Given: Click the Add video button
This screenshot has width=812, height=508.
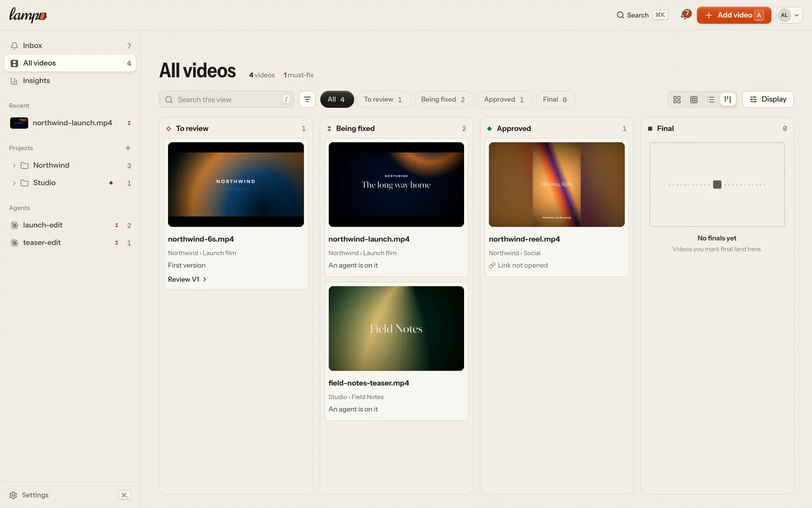Looking at the screenshot, I should point(734,15).
